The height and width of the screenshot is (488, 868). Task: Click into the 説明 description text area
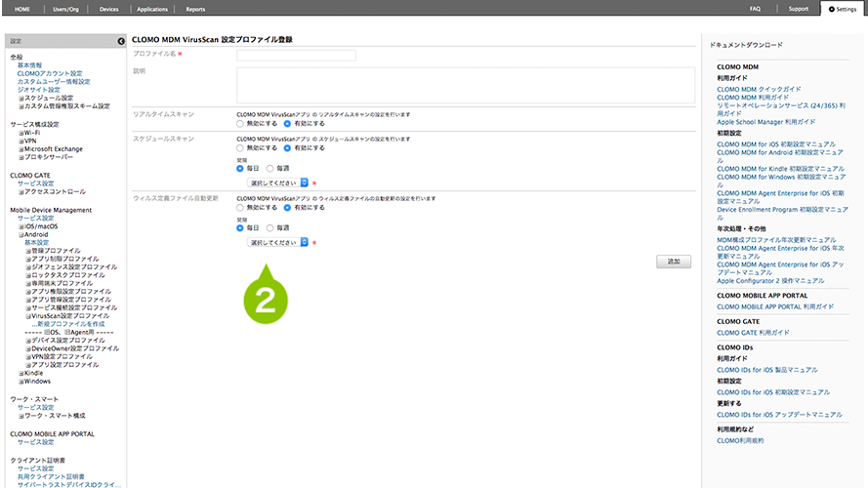coord(466,85)
